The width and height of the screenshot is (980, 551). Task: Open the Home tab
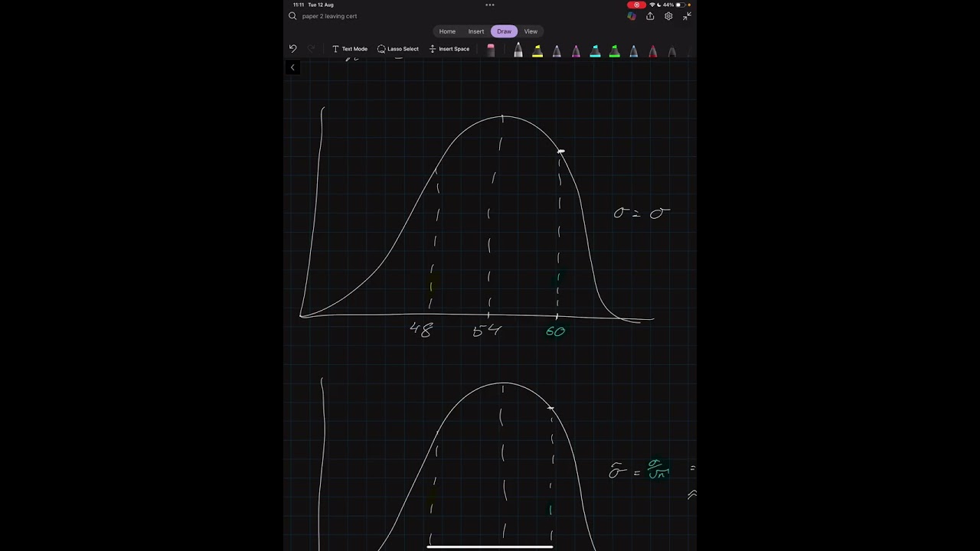[x=447, y=31]
